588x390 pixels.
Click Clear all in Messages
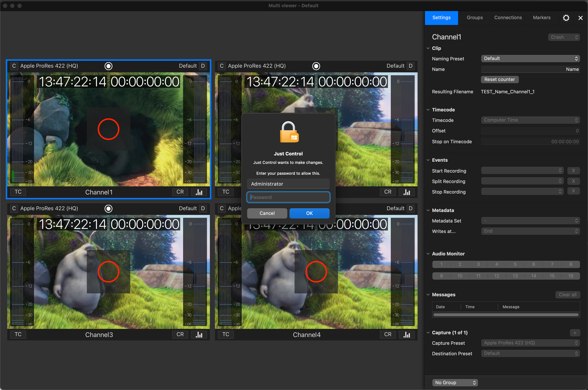(x=568, y=295)
